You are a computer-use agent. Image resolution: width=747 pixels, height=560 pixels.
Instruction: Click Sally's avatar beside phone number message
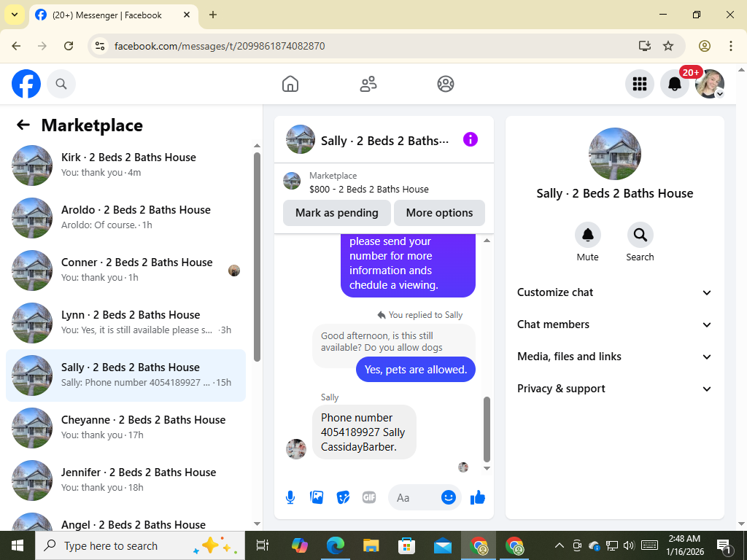pos(296,448)
